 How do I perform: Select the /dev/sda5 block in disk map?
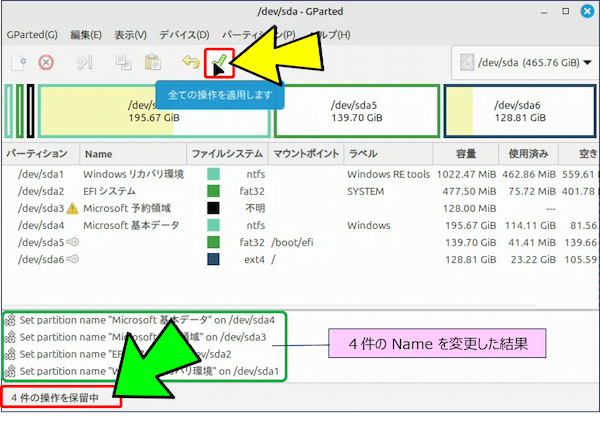point(357,111)
